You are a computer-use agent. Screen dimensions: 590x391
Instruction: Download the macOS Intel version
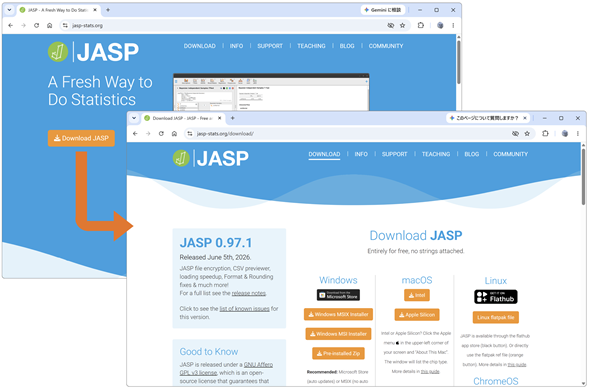tap(417, 295)
